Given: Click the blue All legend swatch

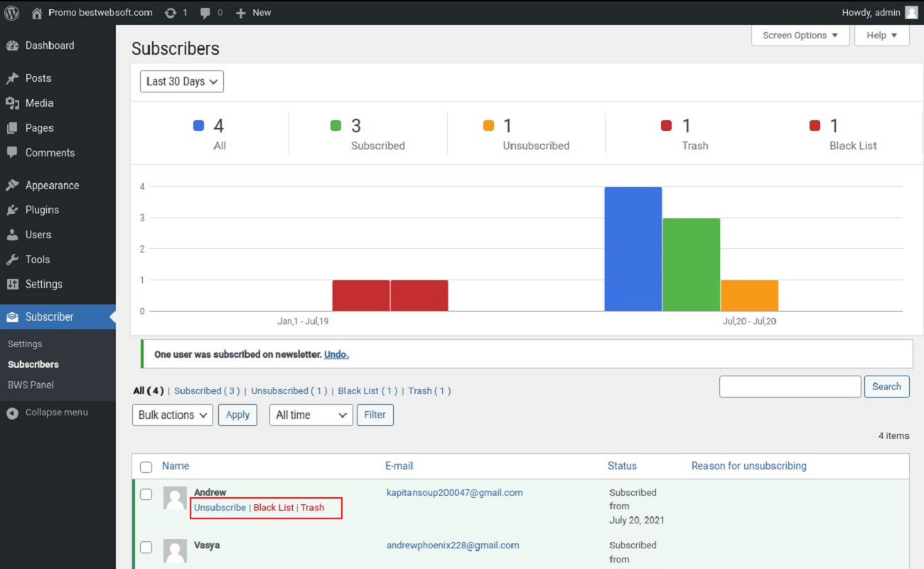Looking at the screenshot, I should click(199, 126).
